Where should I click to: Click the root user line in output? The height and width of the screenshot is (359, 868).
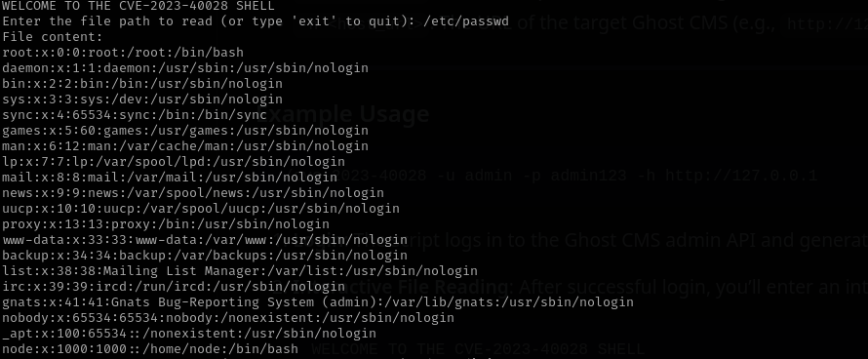pyautogui.click(x=123, y=53)
